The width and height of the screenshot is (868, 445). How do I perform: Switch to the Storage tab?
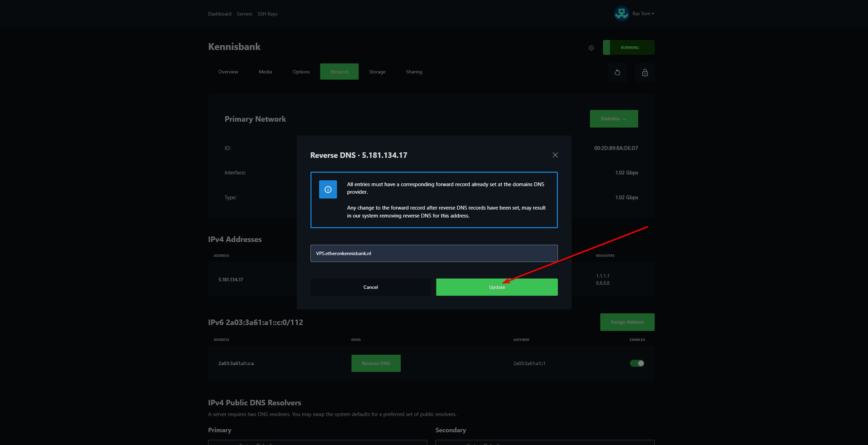point(377,72)
